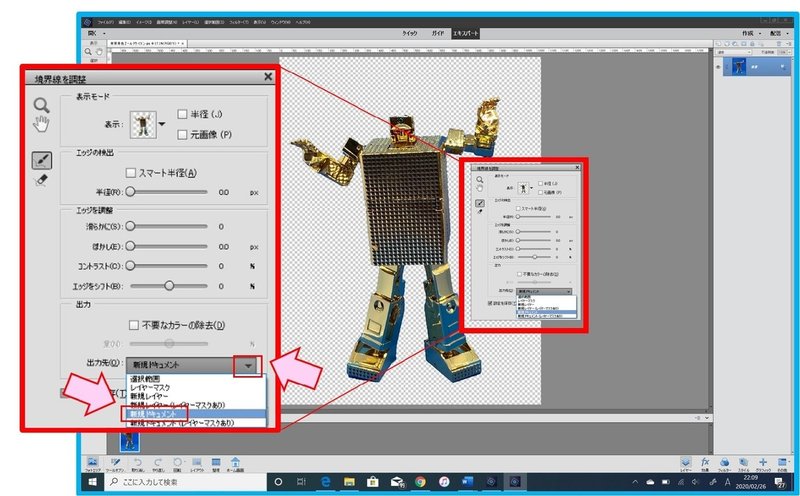Open グラフィック plus icon
Screen dimensions: 800x496
tap(763, 463)
